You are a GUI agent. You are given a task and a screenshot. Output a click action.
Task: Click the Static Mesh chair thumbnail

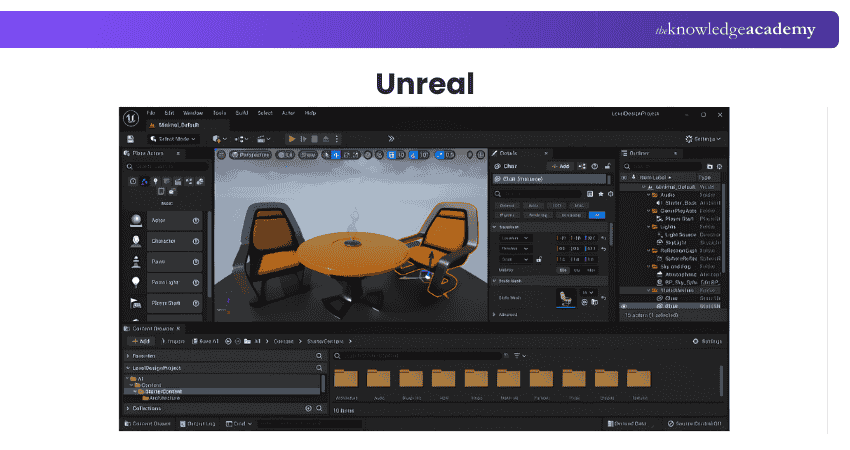pos(566,298)
